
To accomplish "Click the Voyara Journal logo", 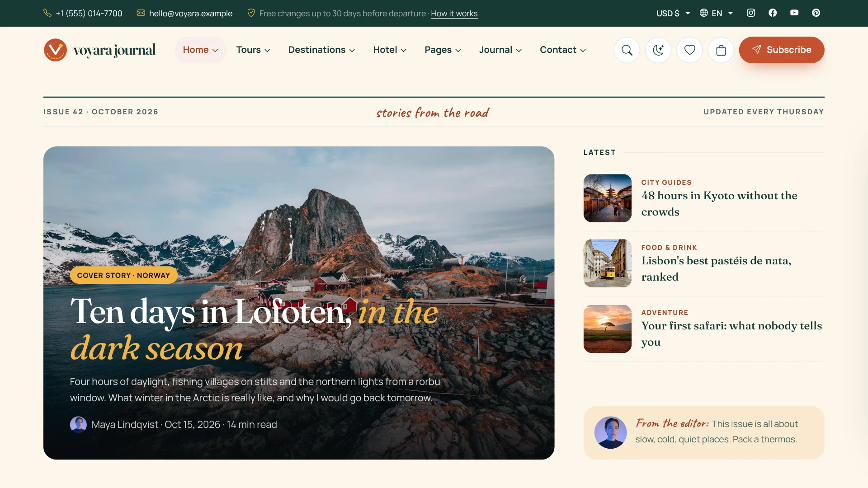I will tap(99, 50).
